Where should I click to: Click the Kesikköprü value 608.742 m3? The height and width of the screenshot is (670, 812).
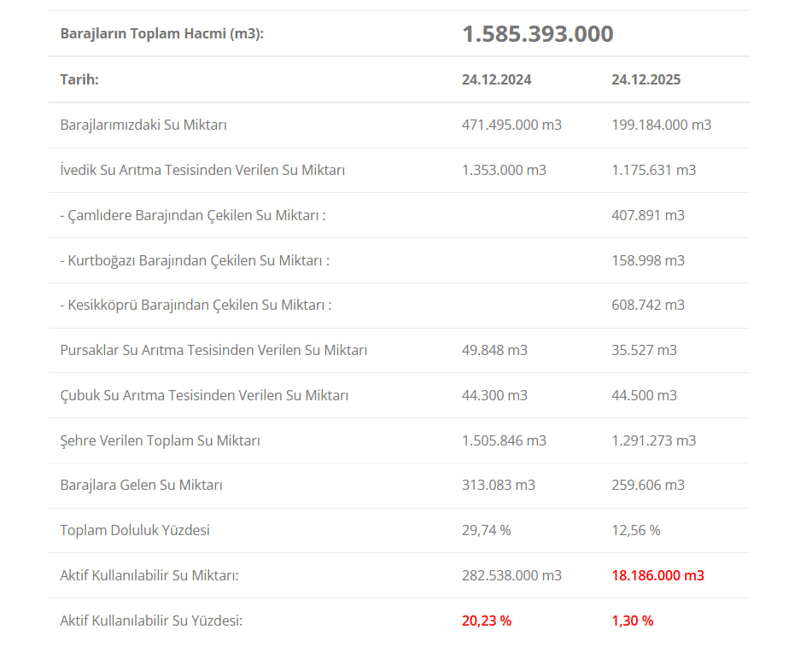[x=648, y=305]
